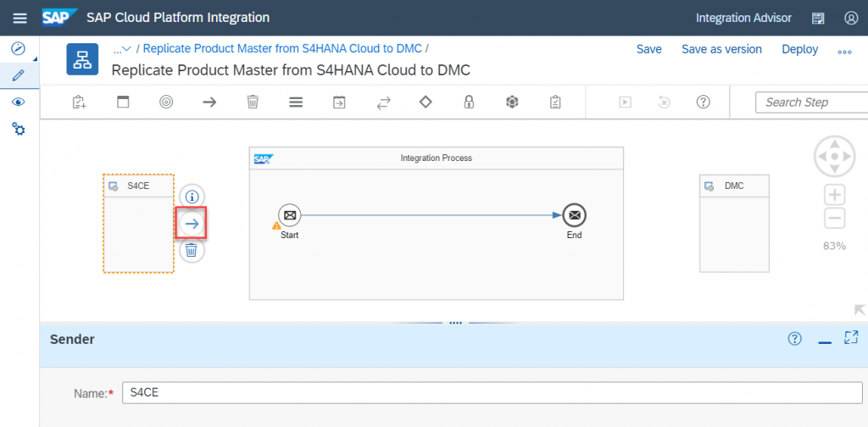This screenshot has width=868, height=427.
Task: Open the notifications news icon in header
Action: click(x=818, y=19)
